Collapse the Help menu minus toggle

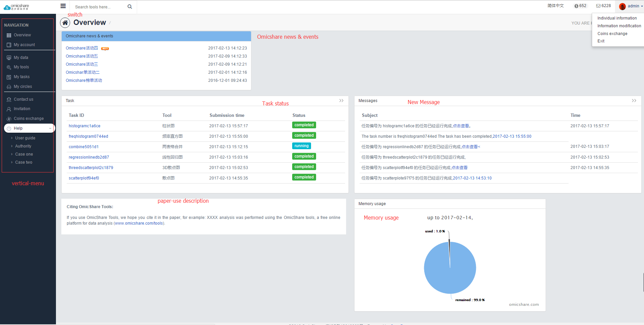[x=50, y=128]
